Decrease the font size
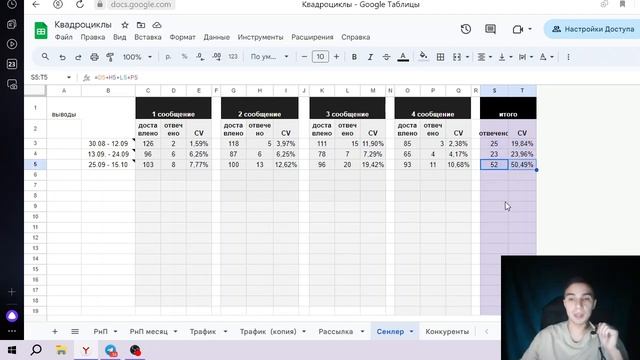This screenshot has width=640, height=360. tap(304, 57)
